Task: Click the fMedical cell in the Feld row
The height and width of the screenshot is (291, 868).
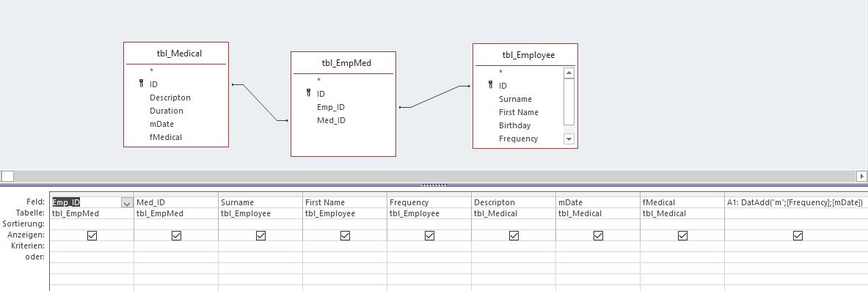Action: click(x=682, y=202)
